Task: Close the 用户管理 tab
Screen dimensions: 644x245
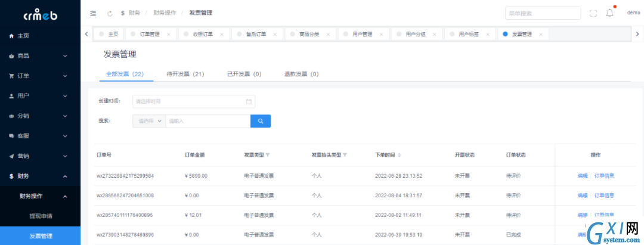Action: [381, 35]
